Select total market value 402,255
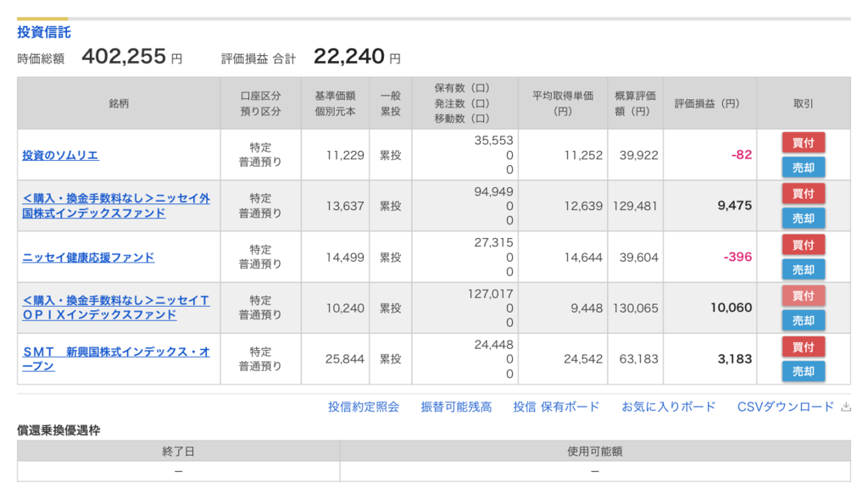Viewport: 868px width, 488px height. click(124, 57)
